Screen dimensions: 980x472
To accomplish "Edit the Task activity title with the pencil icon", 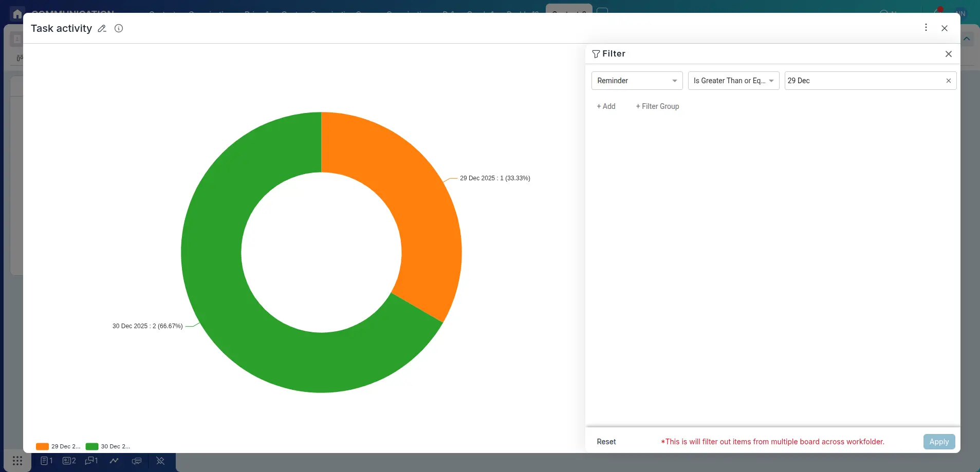I will [102, 28].
